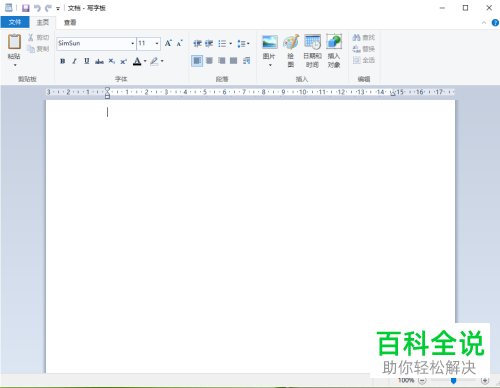The image size is (500, 388).
Task: Click the Save icon in quick access toolbar
Action: coord(26,8)
